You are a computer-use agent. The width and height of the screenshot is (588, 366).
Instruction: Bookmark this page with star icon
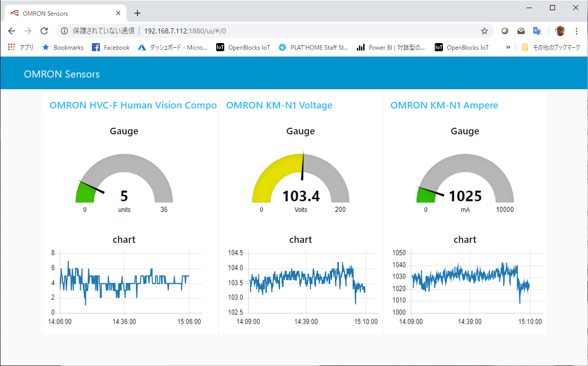point(485,31)
